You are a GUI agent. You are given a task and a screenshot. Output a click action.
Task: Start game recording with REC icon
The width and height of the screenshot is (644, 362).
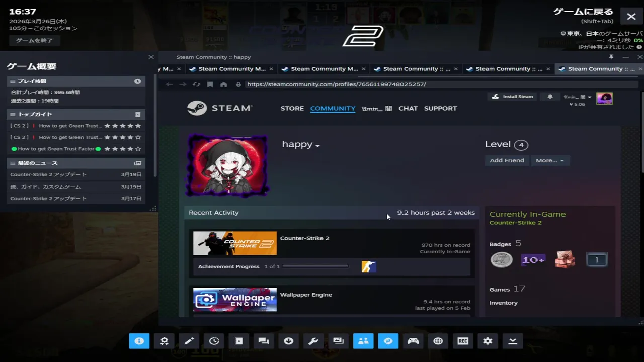(463, 341)
